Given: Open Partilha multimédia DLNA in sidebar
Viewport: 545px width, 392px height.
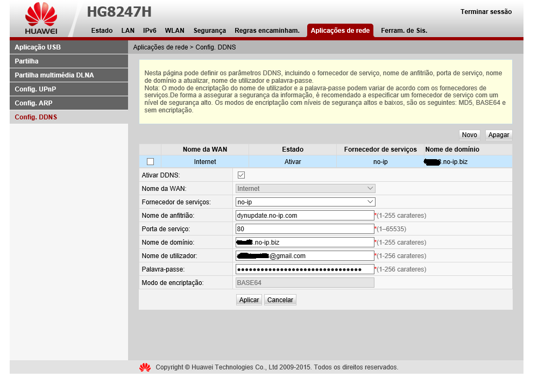Looking at the screenshot, I should tap(69, 75).
